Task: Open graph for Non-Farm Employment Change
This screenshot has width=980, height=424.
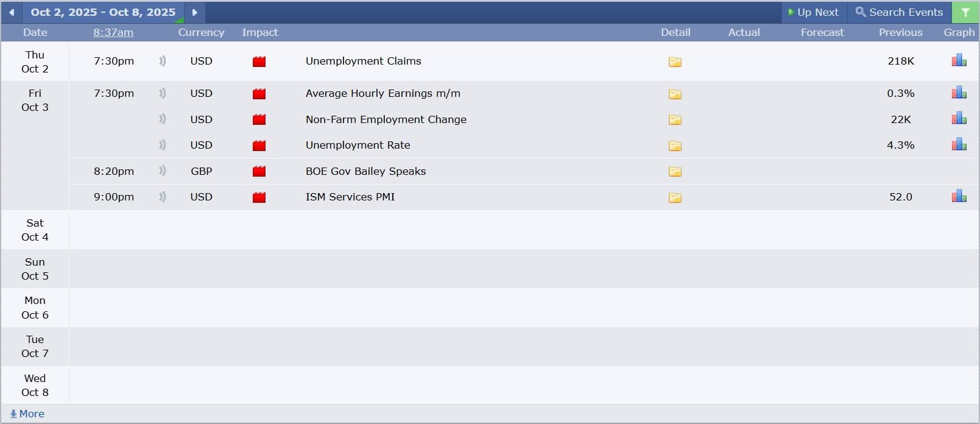Action: 959,119
